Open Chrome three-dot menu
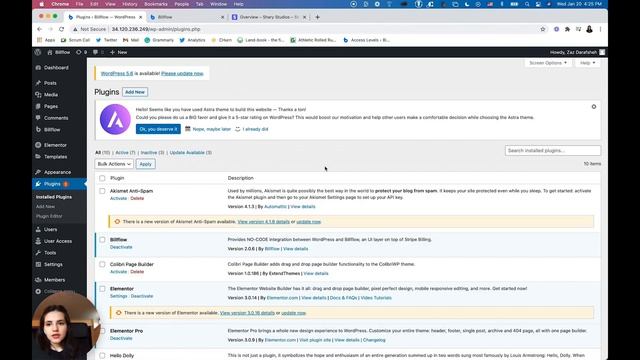The height and width of the screenshot is (360, 640). [x=600, y=29]
